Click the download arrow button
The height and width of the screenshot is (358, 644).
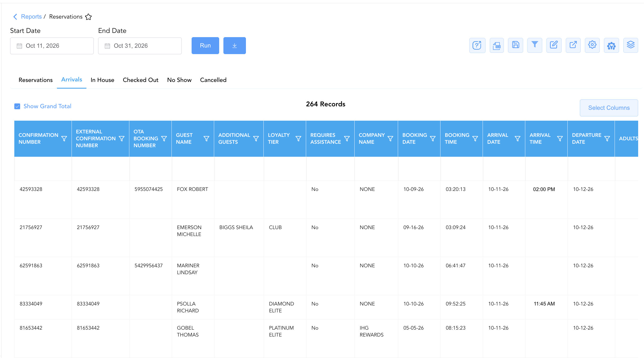click(x=235, y=46)
